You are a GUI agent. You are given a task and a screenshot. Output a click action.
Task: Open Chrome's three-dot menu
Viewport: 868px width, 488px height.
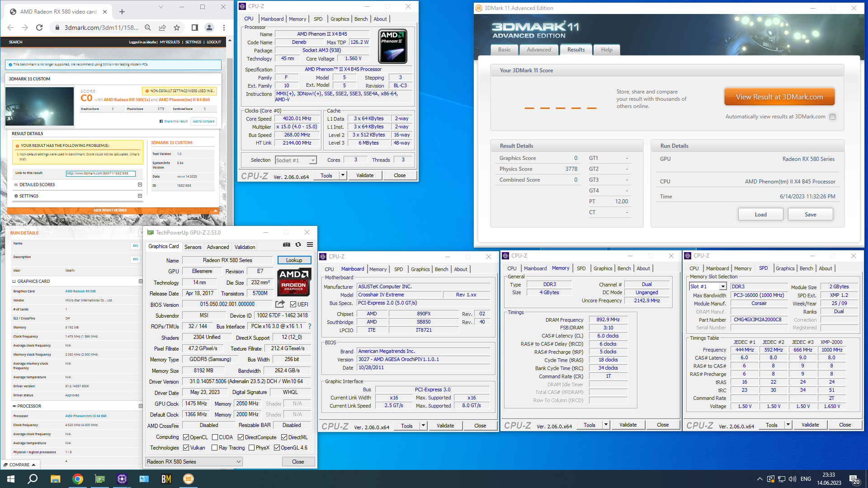tap(224, 28)
